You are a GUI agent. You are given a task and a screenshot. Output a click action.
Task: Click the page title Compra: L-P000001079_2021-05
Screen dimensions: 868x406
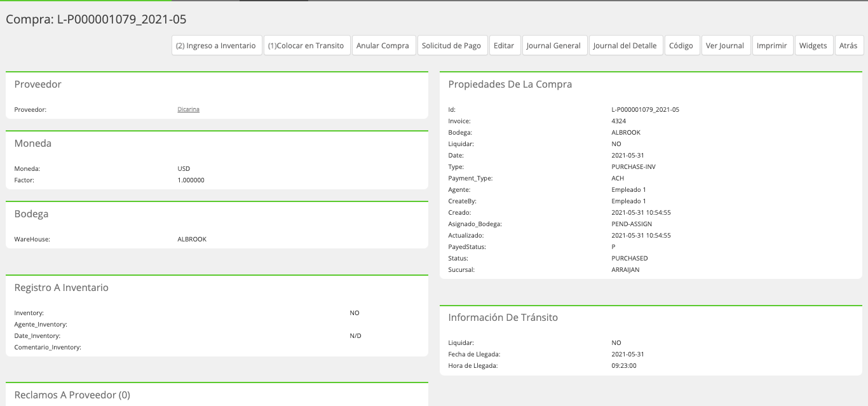coord(96,19)
